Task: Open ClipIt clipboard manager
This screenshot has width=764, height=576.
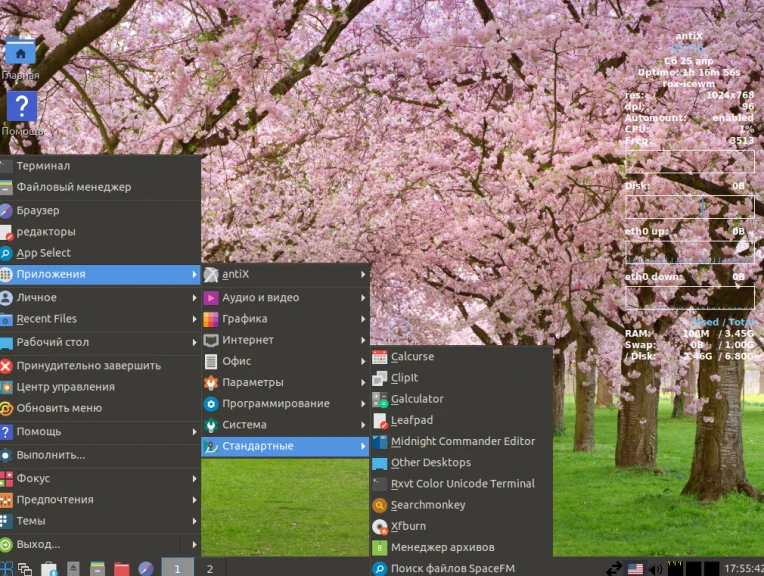Action: 404,378
